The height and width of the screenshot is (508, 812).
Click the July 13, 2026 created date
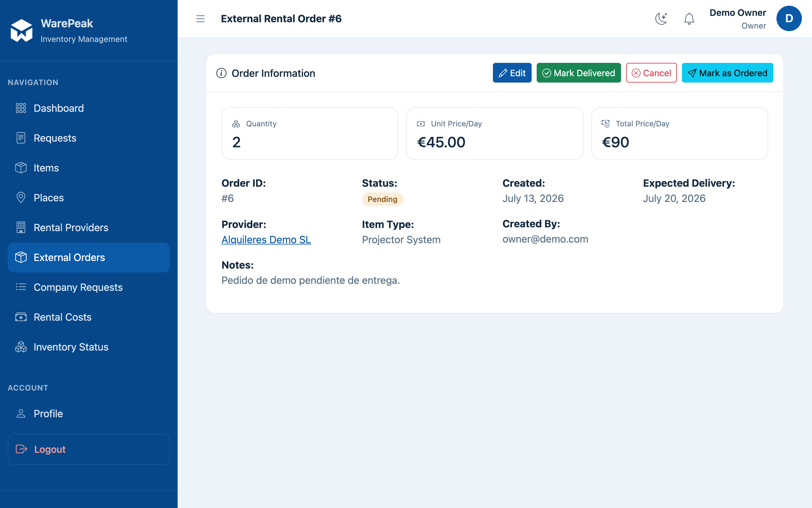click(533, 198)
